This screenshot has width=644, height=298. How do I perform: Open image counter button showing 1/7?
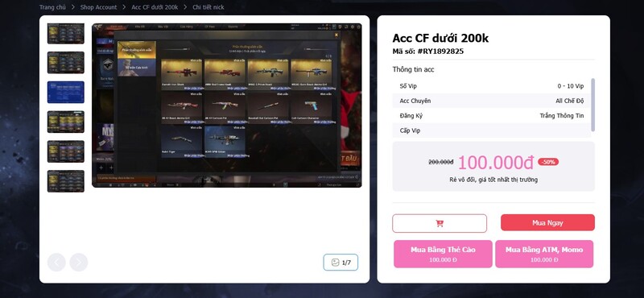coord(341,263)
